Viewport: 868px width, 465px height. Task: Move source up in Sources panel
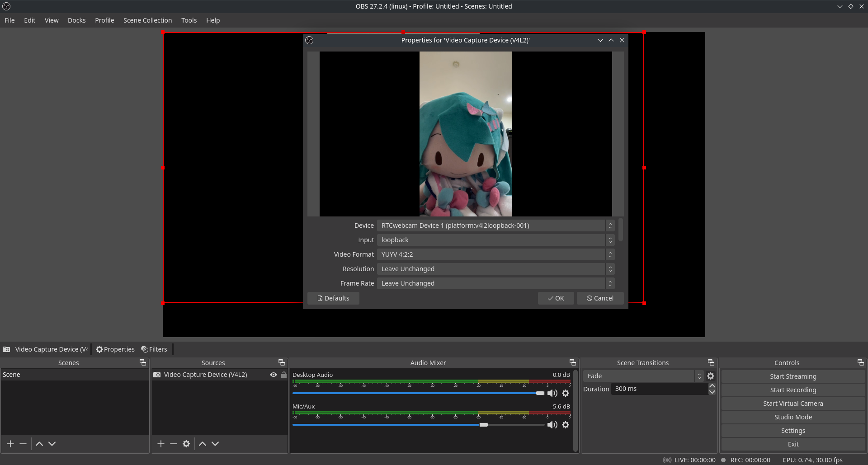pyautogui.click(x=203, y=444)
